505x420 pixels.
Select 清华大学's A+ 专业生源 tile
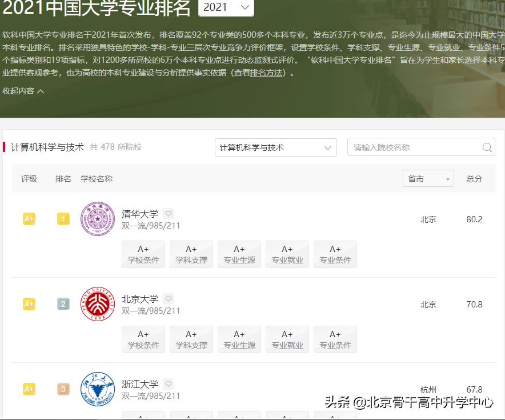click(239, 254)
